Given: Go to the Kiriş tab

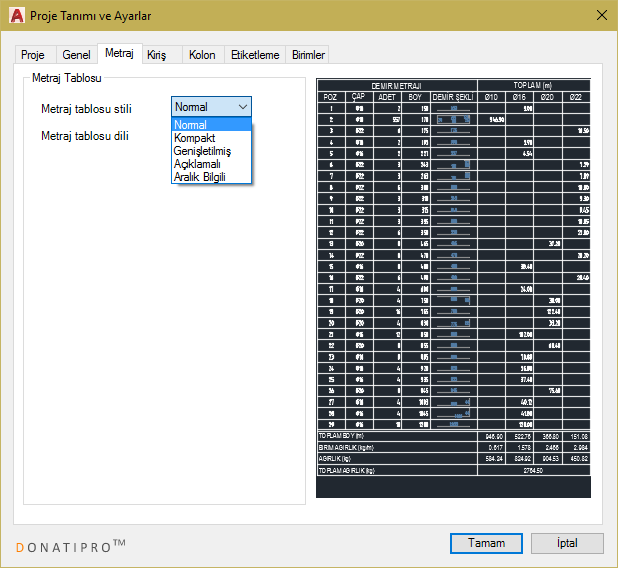Looking at the screenshot, I should (158, 55).
